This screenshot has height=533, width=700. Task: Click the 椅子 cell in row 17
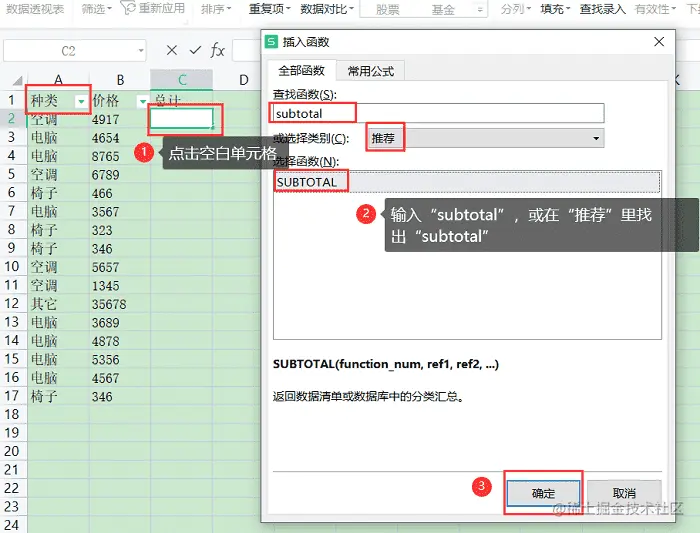click(x=58, y=396)
